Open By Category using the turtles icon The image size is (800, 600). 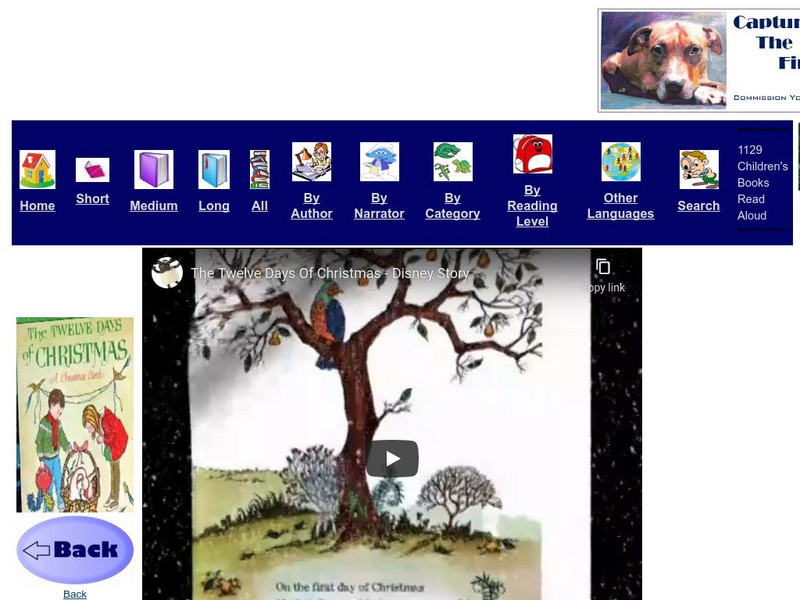[452, 160]
